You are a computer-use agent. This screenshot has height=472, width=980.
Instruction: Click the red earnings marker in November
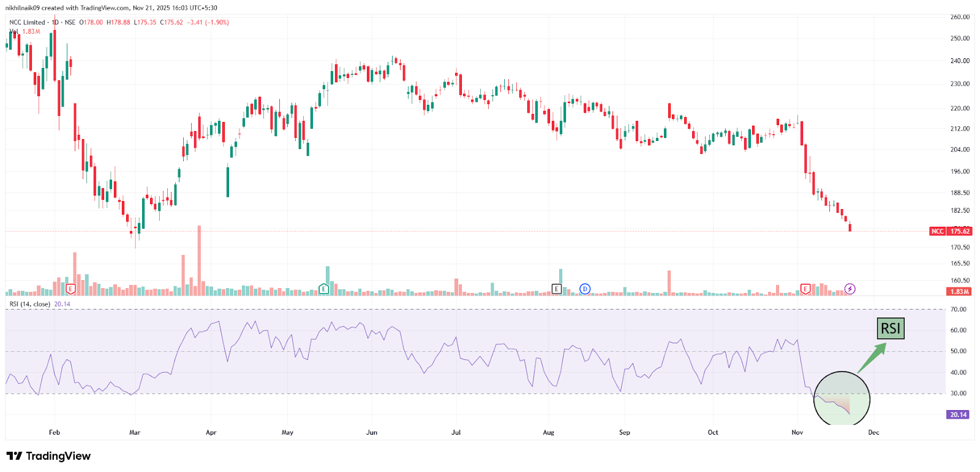pyautogui.click(x=805, y=289)
